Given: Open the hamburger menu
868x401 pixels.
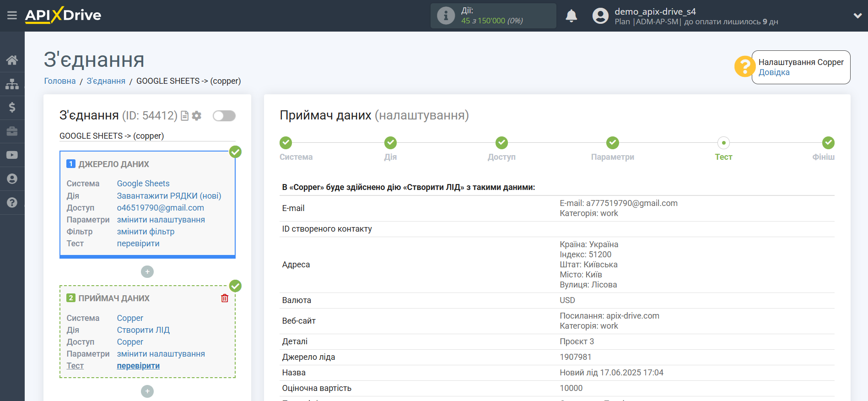Looking at the screenshot, I should [x=12, y=16].
